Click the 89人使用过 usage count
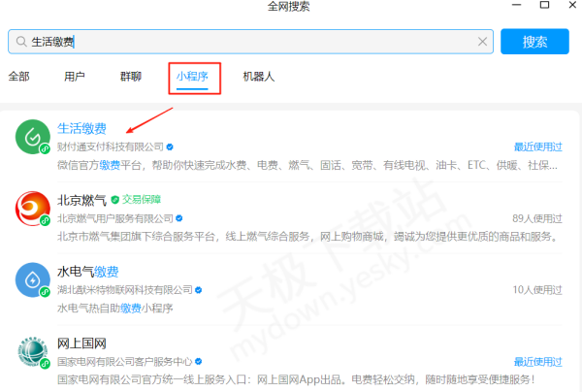The width and height of the screenshot is (582, 392). coord(537,218)
